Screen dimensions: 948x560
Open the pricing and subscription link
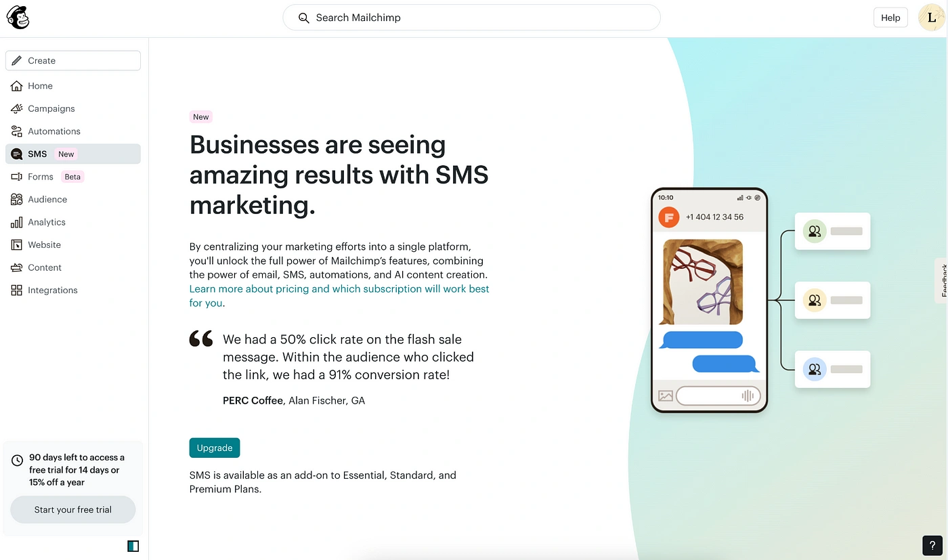[x=339, y=296]
